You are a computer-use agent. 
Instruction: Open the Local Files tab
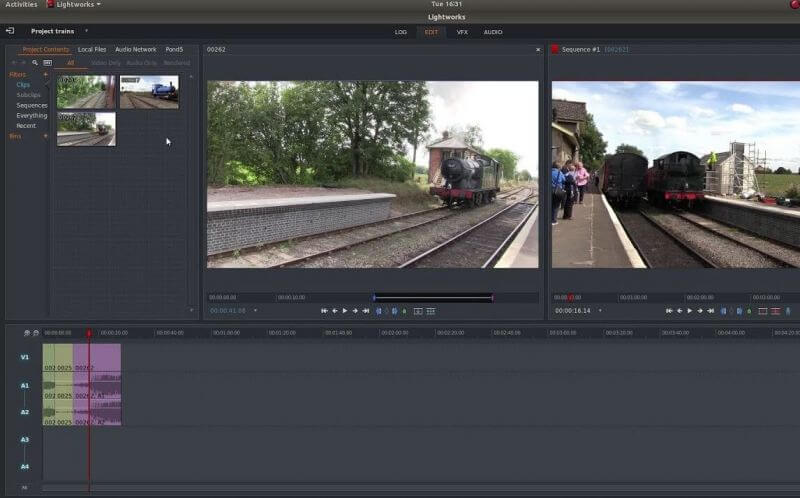pos(92,49)
